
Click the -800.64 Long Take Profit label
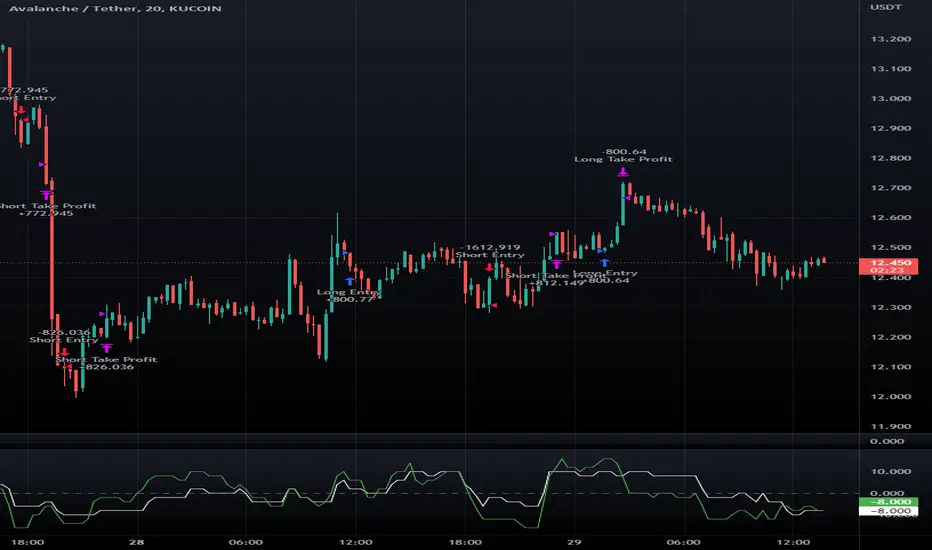point(624,155)
